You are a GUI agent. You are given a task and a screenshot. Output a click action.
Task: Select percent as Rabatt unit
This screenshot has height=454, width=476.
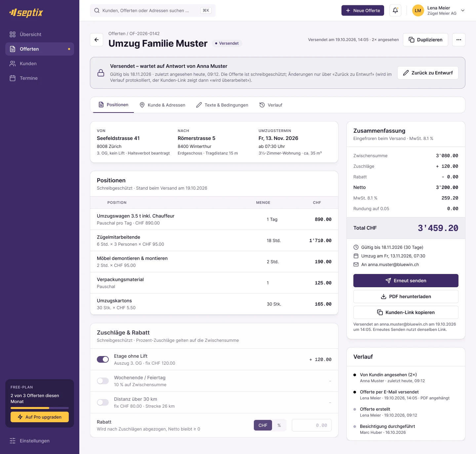pos(279,425)
